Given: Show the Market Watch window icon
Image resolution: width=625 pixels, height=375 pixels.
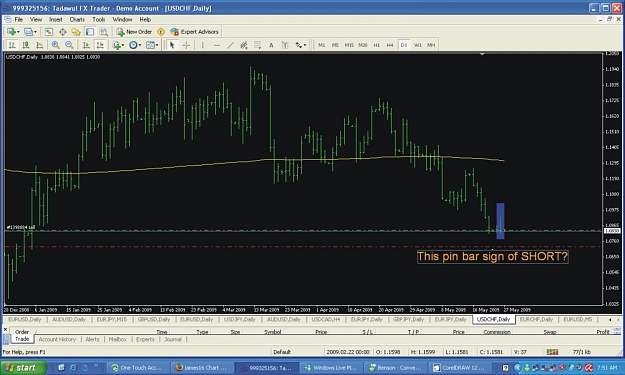Looking at the screenshot, I should [49, 32].
